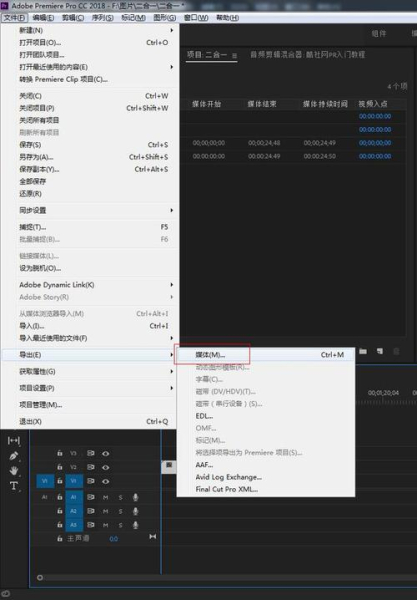The width and height of the screenshot is (417, 600).
Task: Toggle sync lock on track A1
Action: [91, 497]
